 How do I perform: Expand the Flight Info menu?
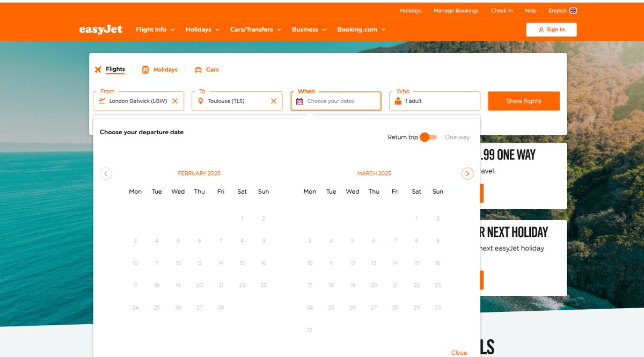click(156, 30)
